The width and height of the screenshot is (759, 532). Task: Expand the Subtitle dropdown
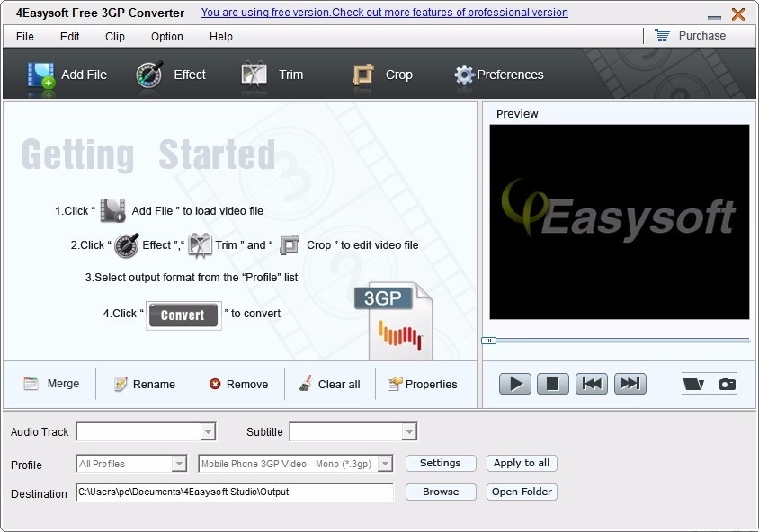[409, 431]
